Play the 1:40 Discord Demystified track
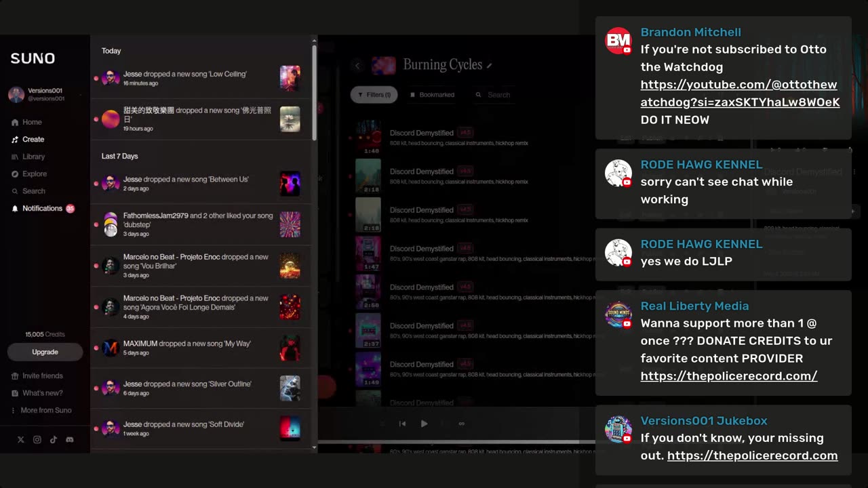Screen dimensions: 868x488 [x=368, y=138]
